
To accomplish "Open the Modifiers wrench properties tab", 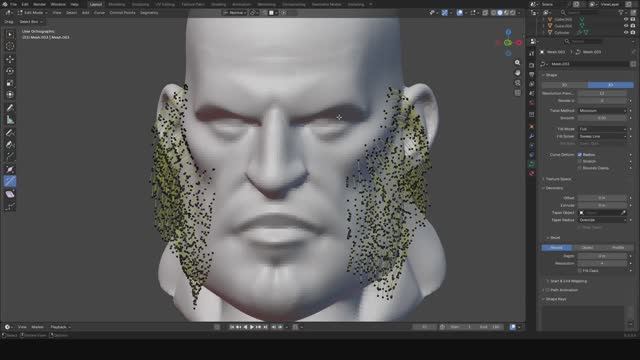I will (x=532, y=136).
